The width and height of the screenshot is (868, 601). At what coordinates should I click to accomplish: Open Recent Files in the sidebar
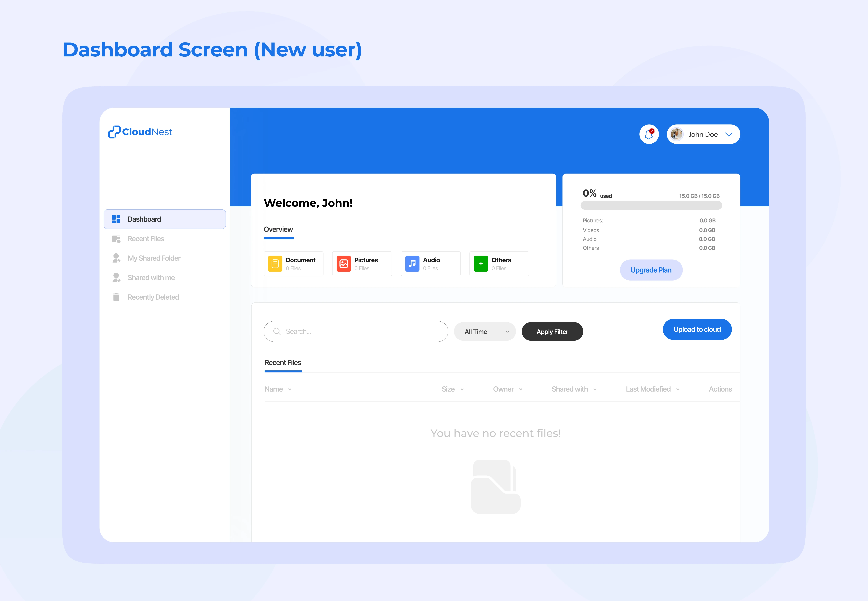146,239
